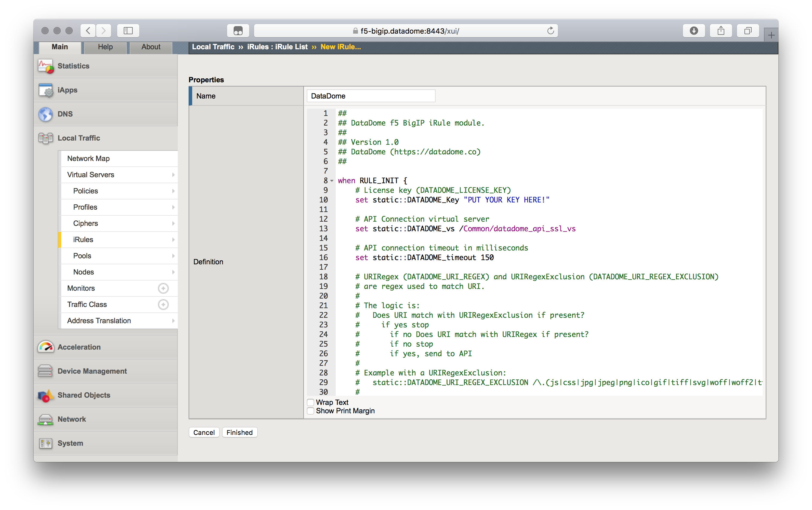Expand Profiles submenu arrow
This screenshot has width=812, height=510.
173,207
